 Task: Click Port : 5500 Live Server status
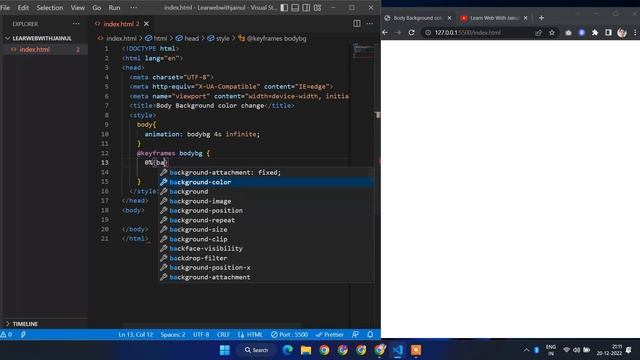click(289, 335)
